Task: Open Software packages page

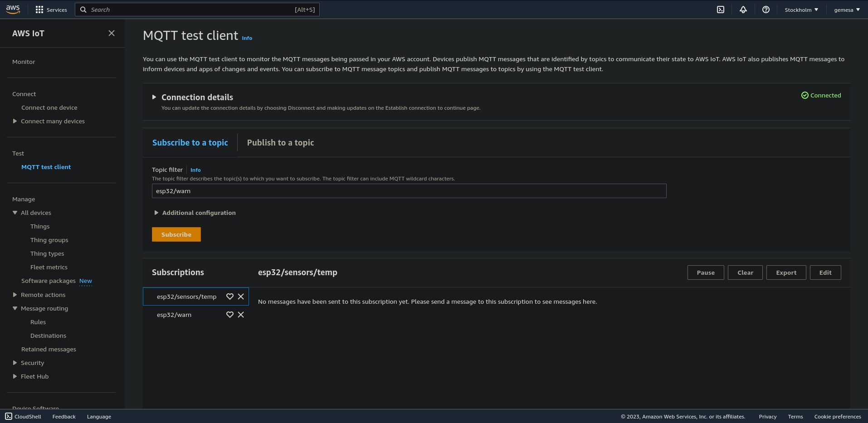Action: [48, 281]
